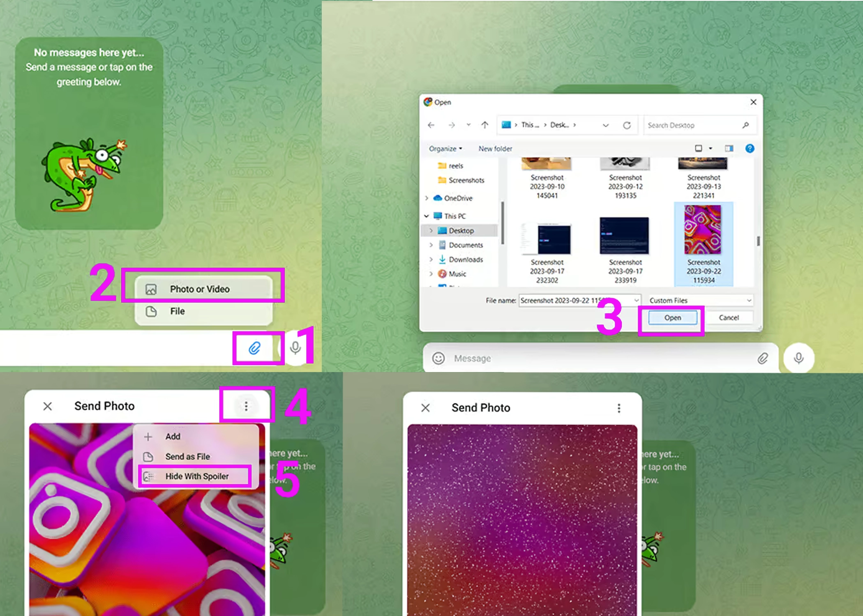Select Documents in the navigation pane
This screenshot has height=616, width=863.
[x=461, y=245]
